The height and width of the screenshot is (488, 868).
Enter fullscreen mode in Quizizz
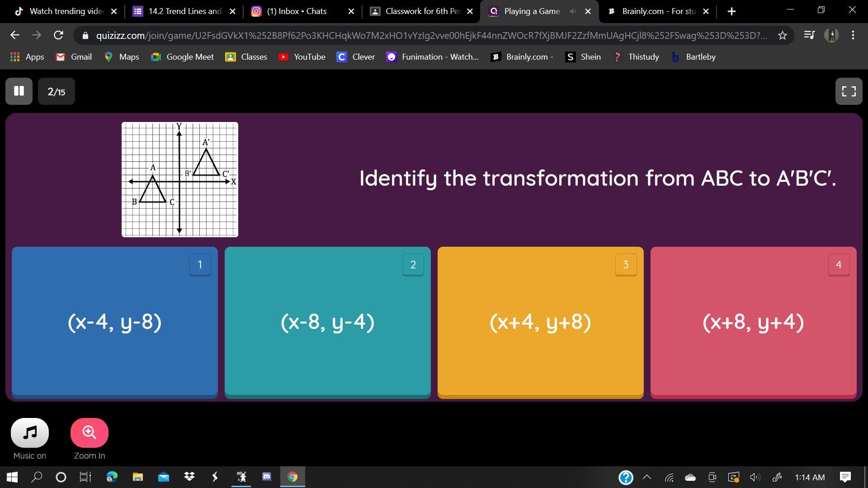coord(849,91)
